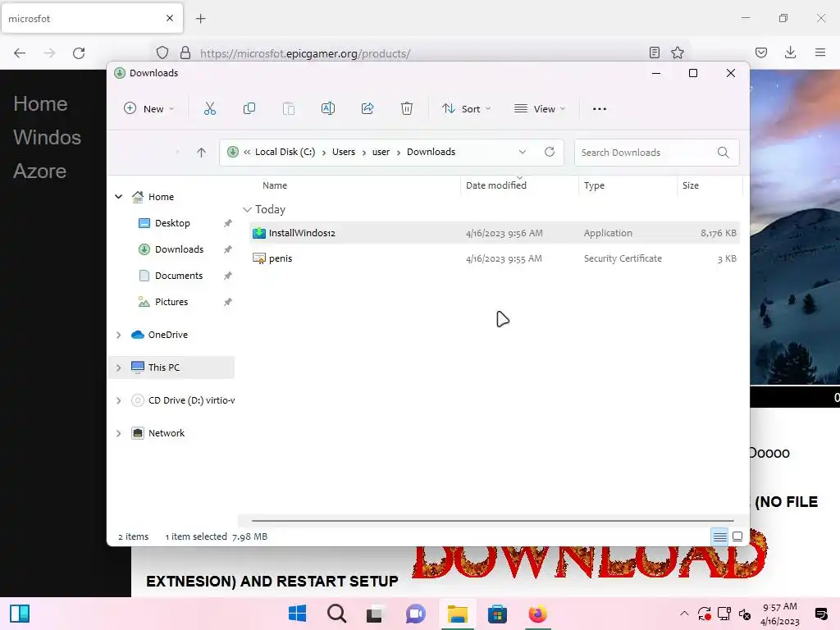Refresh the Downloads folder view

pos(549,152)
